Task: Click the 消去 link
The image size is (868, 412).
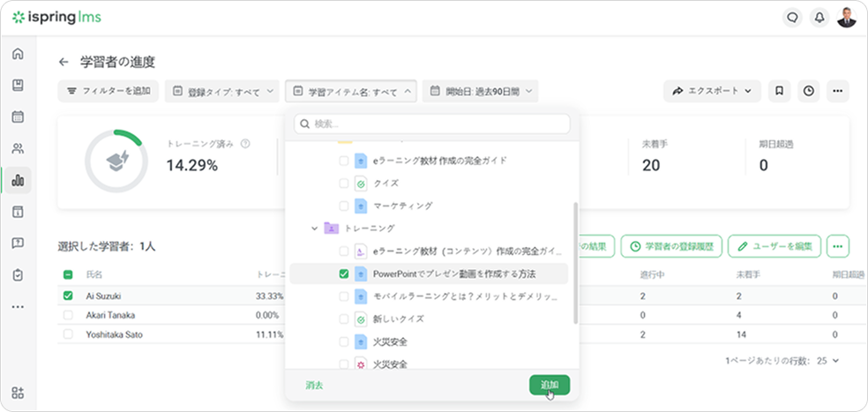Action: pyautogui.click(x=314, y=386)
